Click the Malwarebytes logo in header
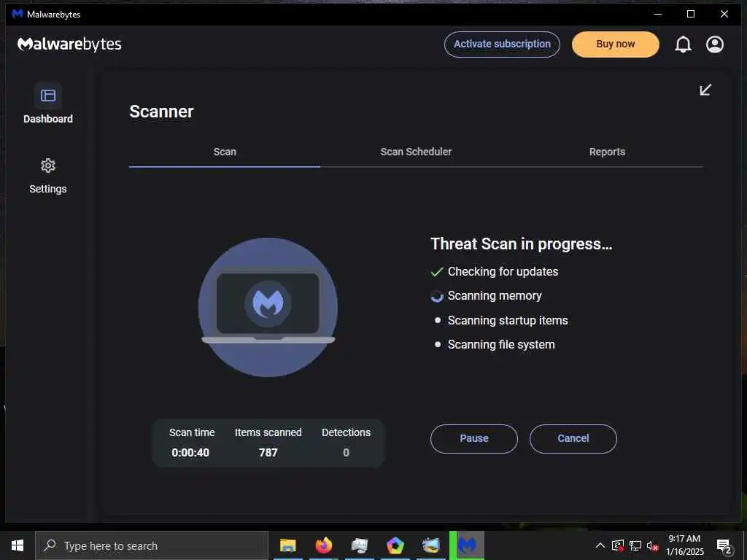 click(x=69, y=44)
